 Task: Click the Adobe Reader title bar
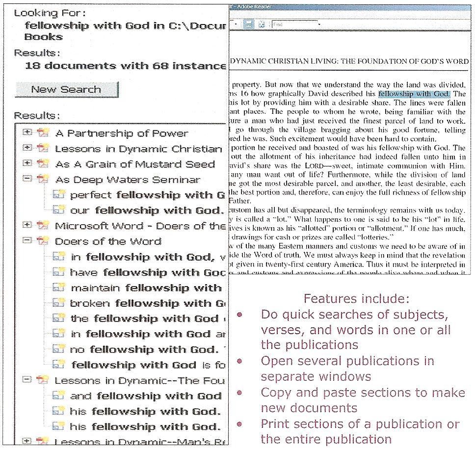tap(350, 7)
